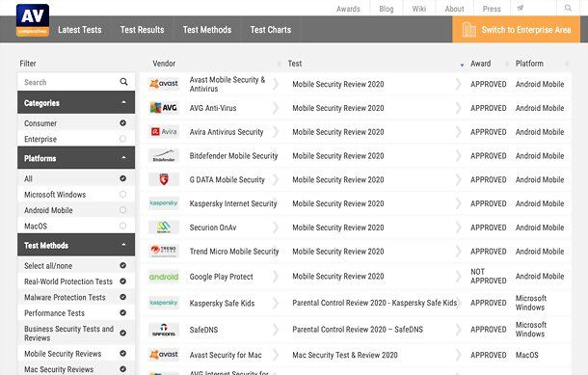Screen dimensions: 588x375
Task: Select Microsoft Windows platform radio
Action: [122, 195]
